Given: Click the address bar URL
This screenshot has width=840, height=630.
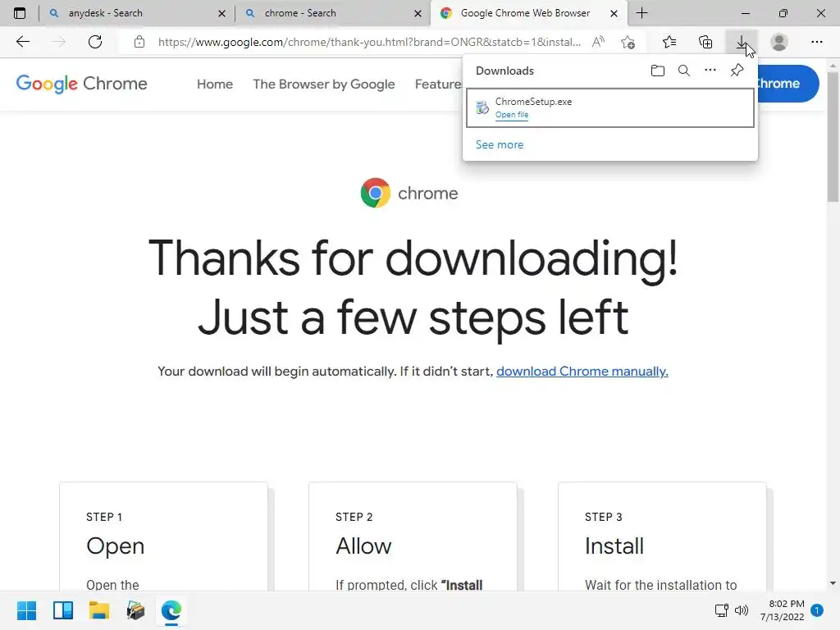Looking at the screenshot, I should pos(369,42).
